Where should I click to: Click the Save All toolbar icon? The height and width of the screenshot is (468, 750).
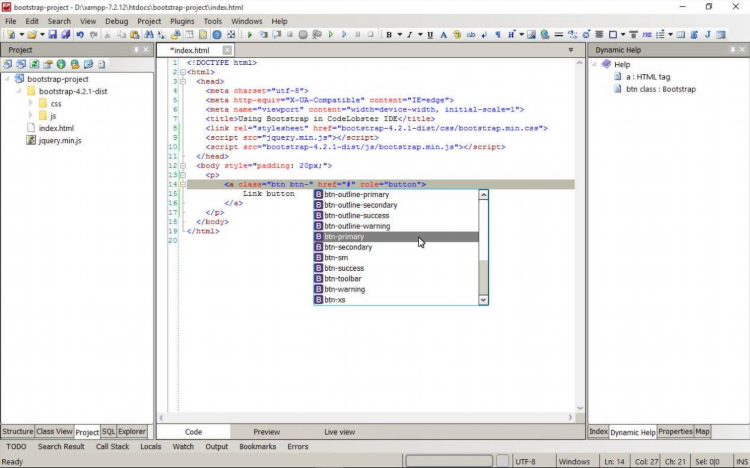pyautogui.click(x=66, y=34)
